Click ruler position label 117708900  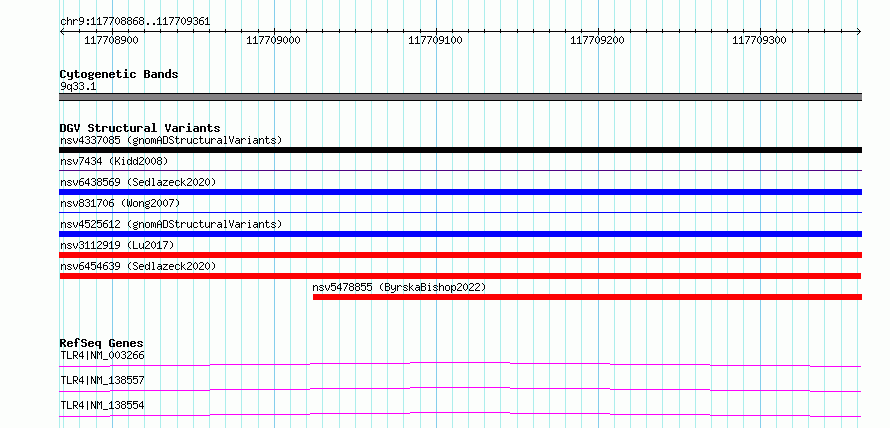(x=111, y=40)
